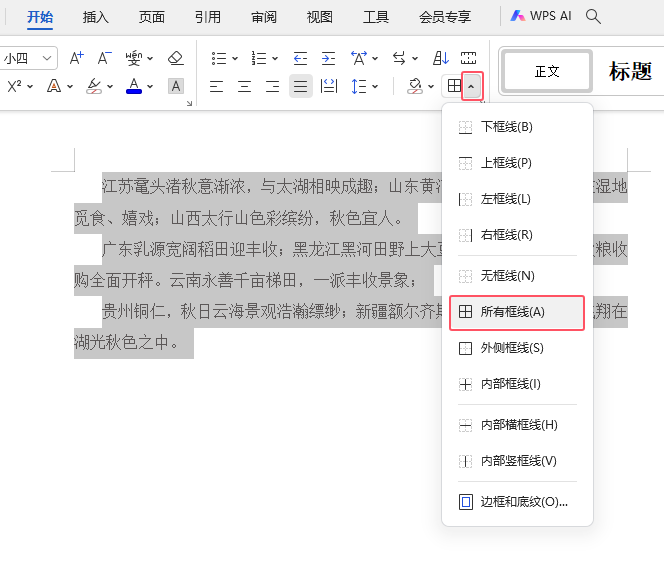Open the font dialog launcher arrow
Screen dimensions: 664x562
pos(189,103)
